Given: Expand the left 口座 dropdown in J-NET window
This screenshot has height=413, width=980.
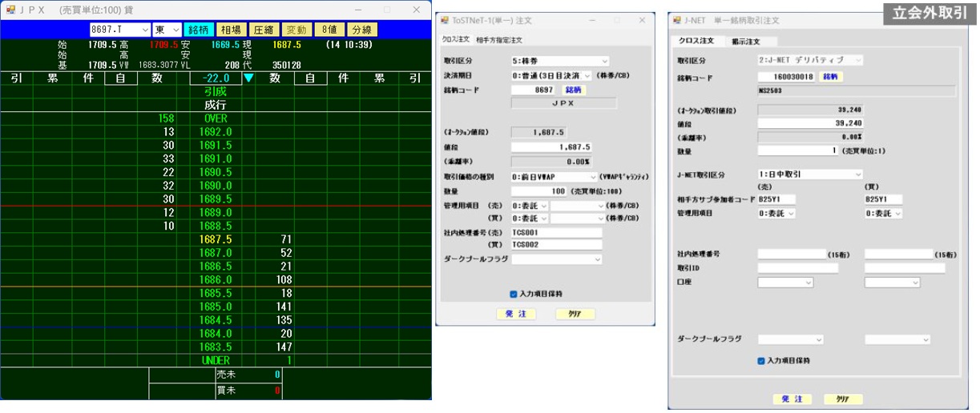Looking at the screenshot, I should point(785,283).
